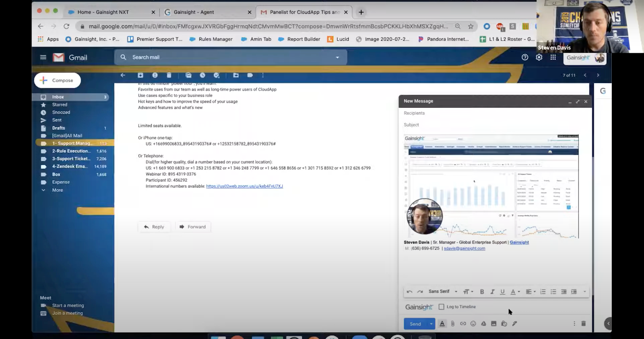Toggle bold formatting in compose

coord(482,292)
